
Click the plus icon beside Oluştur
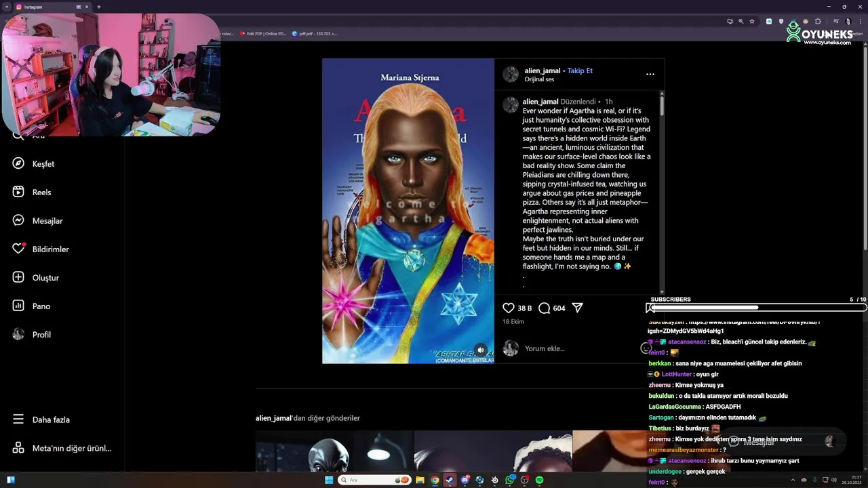pos(18,277)
